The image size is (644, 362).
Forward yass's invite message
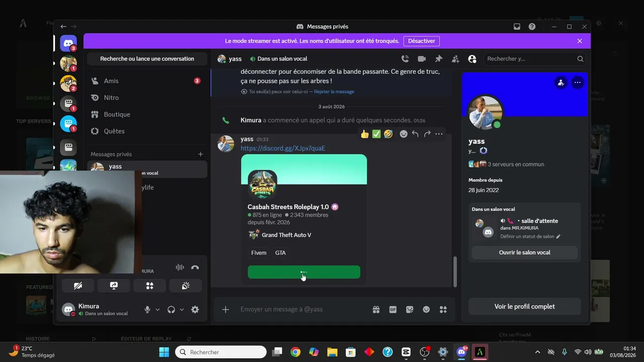point(427,134)
